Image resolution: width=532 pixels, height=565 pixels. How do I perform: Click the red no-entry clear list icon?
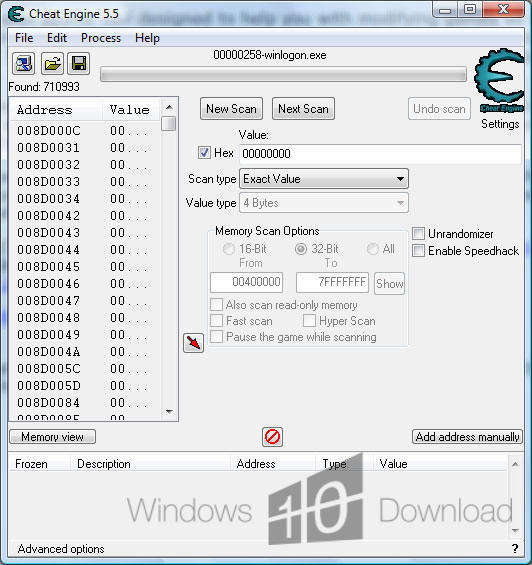[x=272, y=437]
